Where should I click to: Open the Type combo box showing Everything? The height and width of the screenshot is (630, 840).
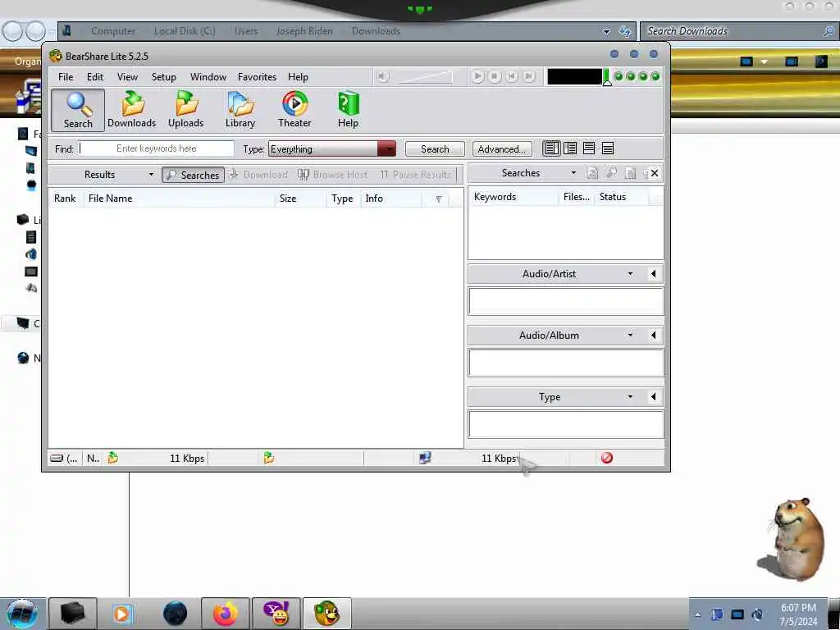[x=332, y=149]
